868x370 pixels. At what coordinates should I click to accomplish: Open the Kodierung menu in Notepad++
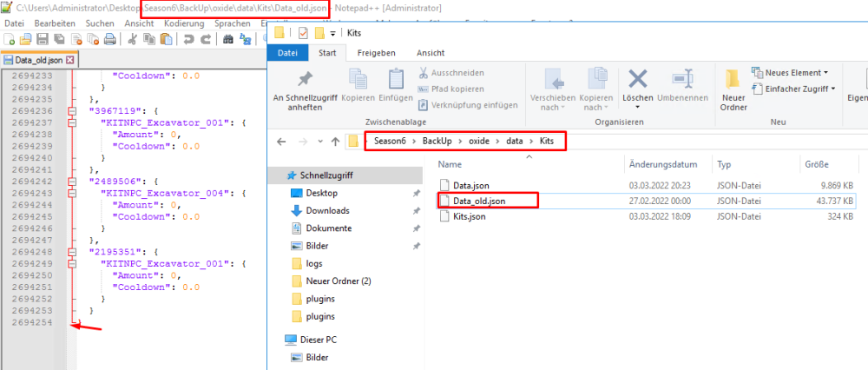coord(183,23)
